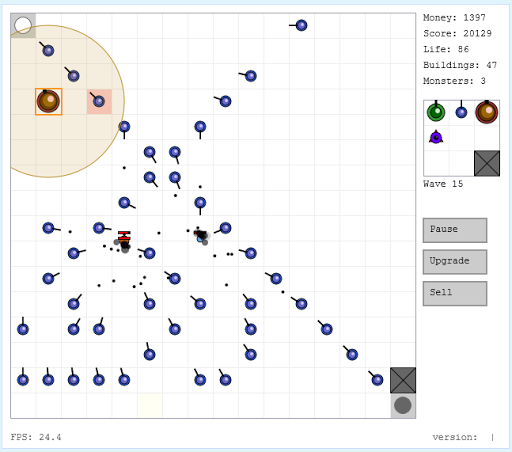512x452 pixels.
Task: Click the Wave 15 label
Action: tap(443, 184)
